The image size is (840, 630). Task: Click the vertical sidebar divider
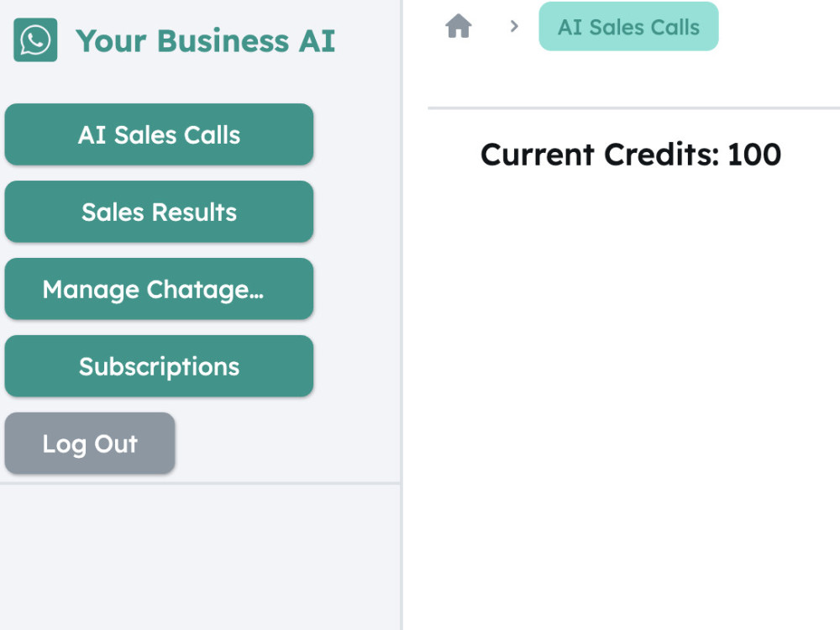point(402,315)
